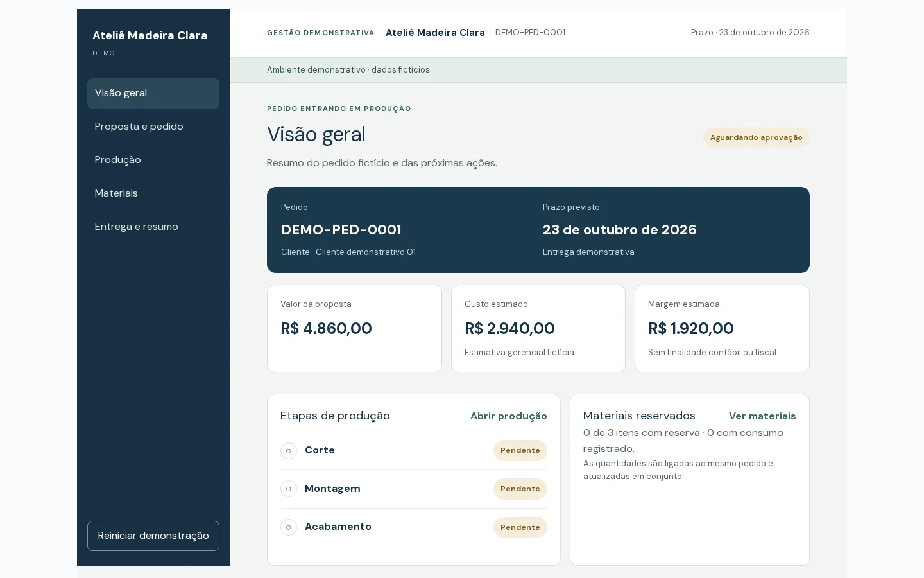
Task: Click the 'Etapas de produção' card heading
Action: pyautogui.click(x=335, y=416)
